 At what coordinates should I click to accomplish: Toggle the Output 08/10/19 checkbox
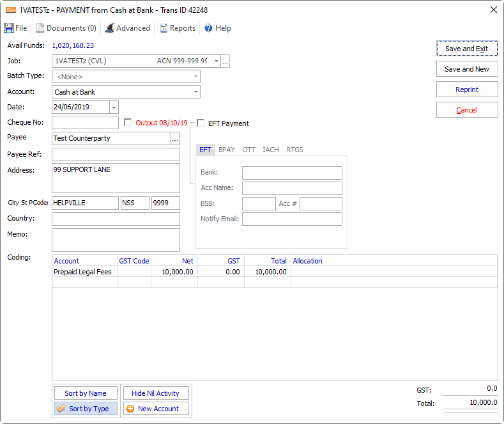click(128, 123)
